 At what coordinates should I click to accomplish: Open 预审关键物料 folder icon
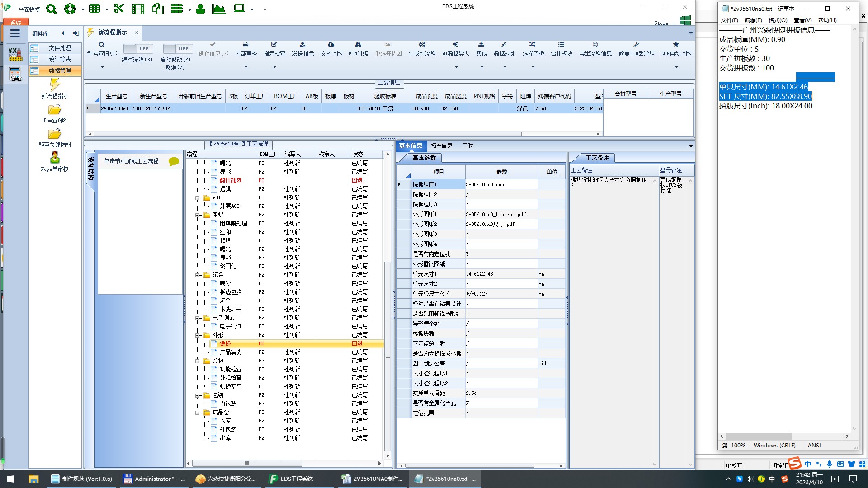pyautogui.click(x=55, y=134)
